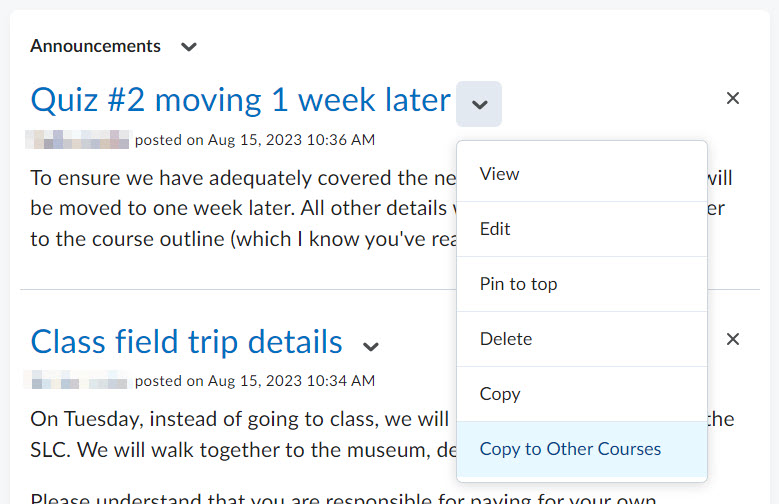This screenshot has width=779, height=504.
Task: Click the blurred author name under Quiz #2
Action: (x=78, y=140)
